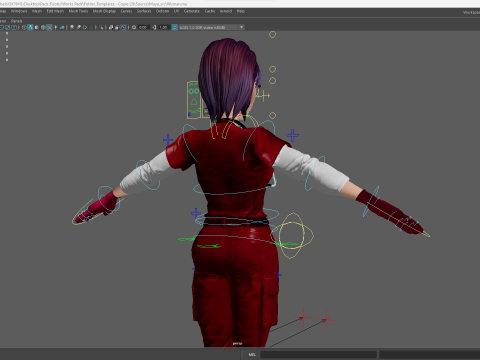Select the left red locator near the floor

pyautogui.click(x=303, y=317)
